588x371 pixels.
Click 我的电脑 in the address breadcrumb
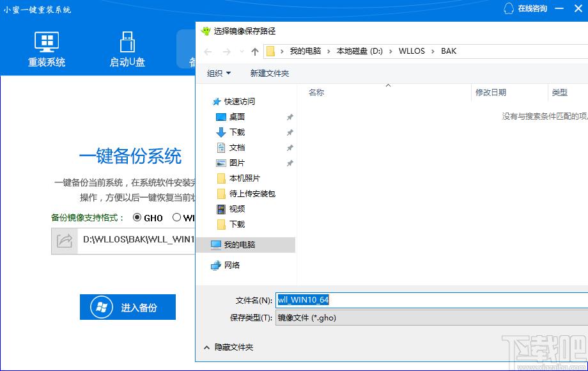306,51
